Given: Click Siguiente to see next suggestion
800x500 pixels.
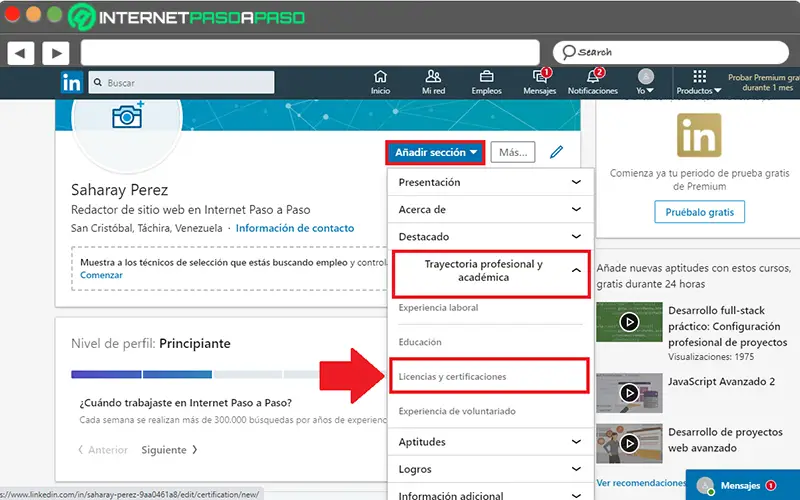Looking at the screenshot, I should pos(169,450).
